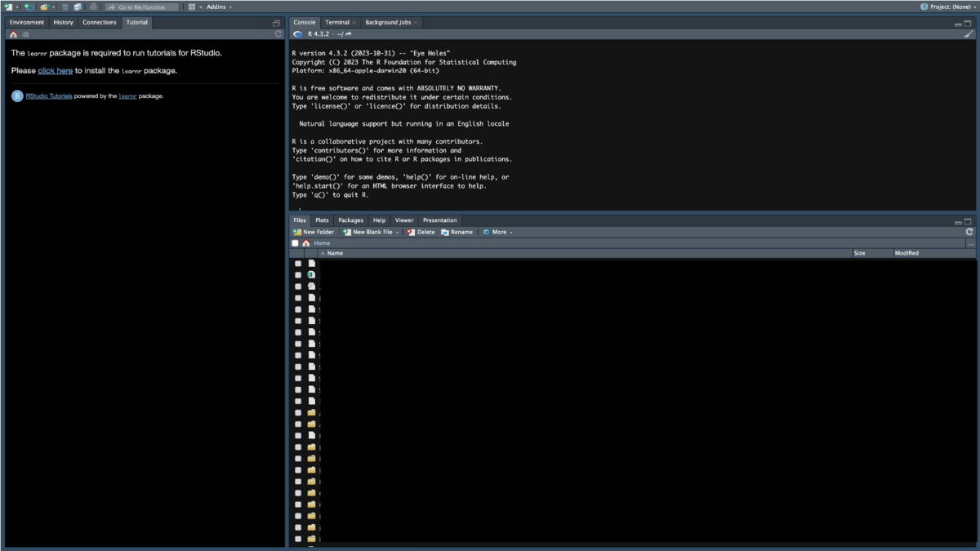
Task: Switch to the Connections tab
Action: point(100,22)
